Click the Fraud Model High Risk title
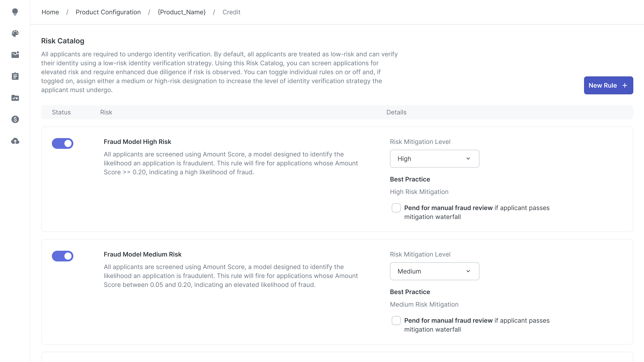The image size is (644, 362). [137, 142]
